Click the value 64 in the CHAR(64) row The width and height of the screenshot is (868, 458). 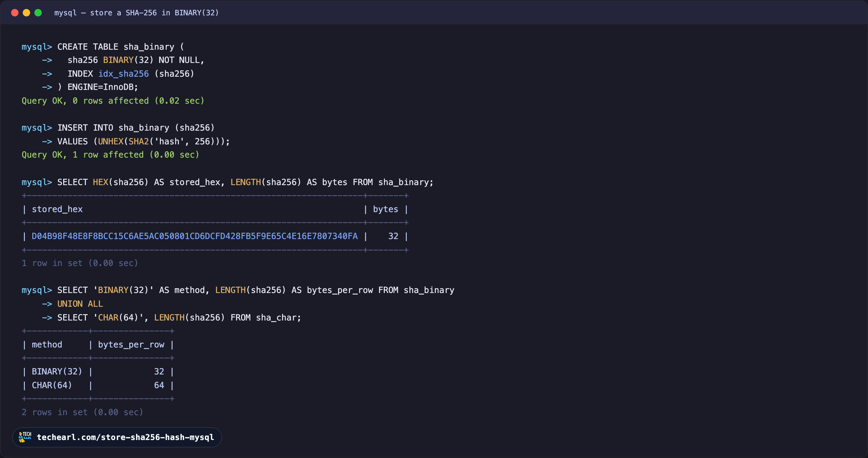(159, 385)
